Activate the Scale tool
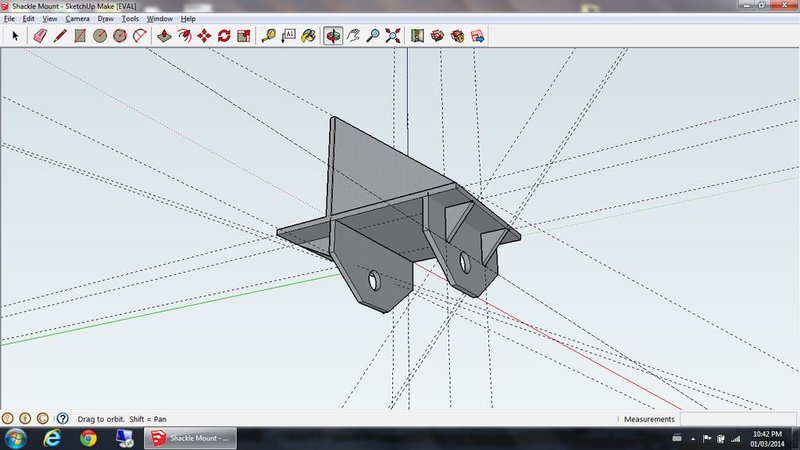This screenshot has height=450, width=800. pos(244,36)
